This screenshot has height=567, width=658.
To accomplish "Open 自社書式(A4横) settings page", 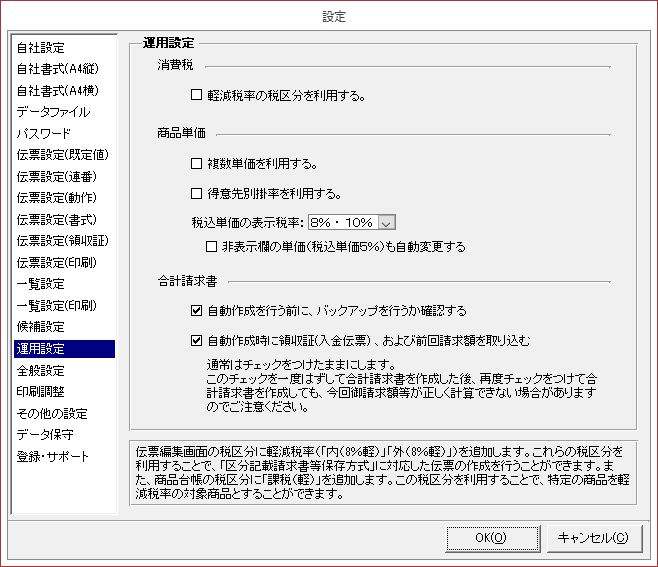I will [57, 90].
